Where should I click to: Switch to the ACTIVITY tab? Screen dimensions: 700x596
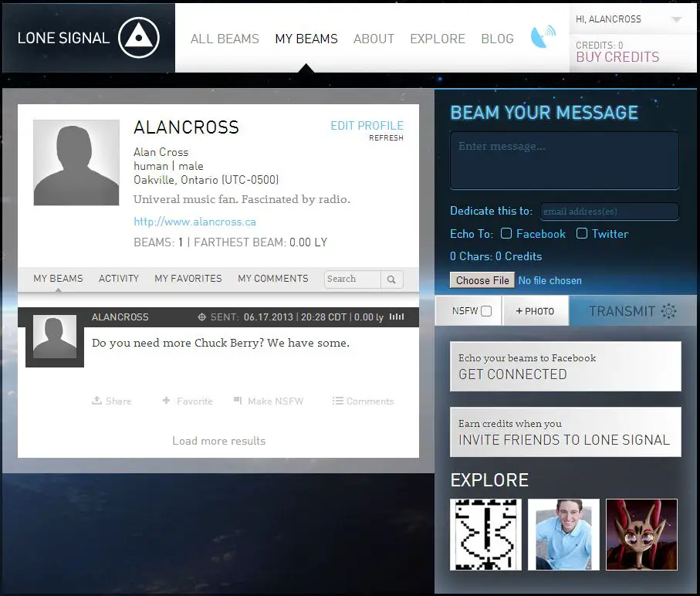click(x=119, y=279)
